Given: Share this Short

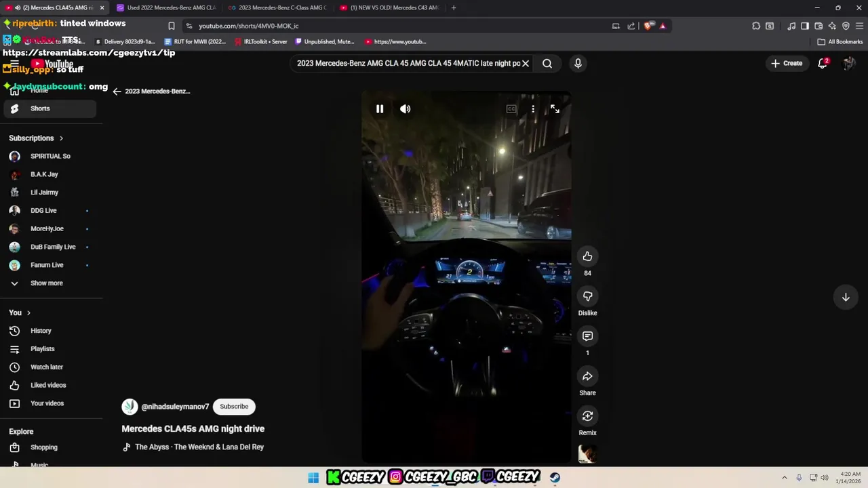Looking at the screenshot, I should coord(587,376).
